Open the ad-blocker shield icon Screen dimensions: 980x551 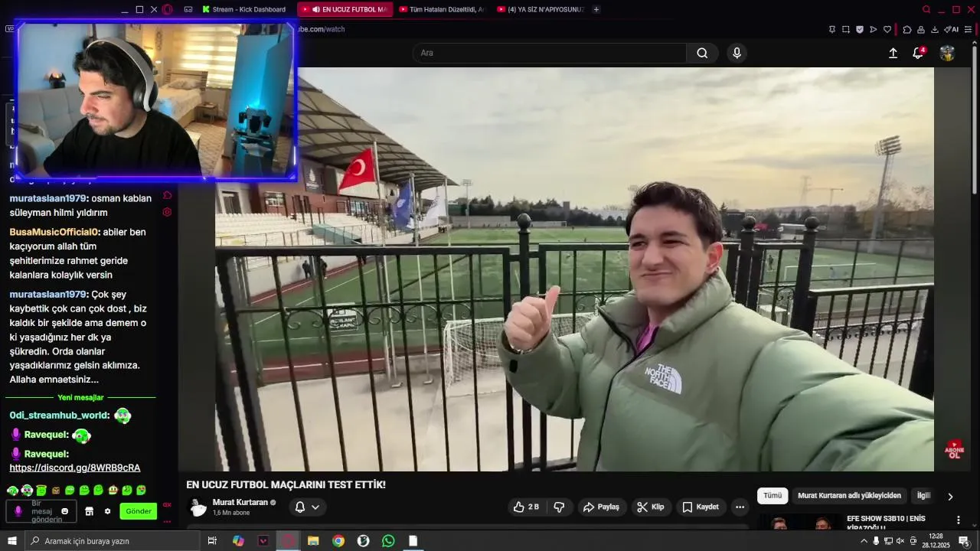[x=860, y=29]
